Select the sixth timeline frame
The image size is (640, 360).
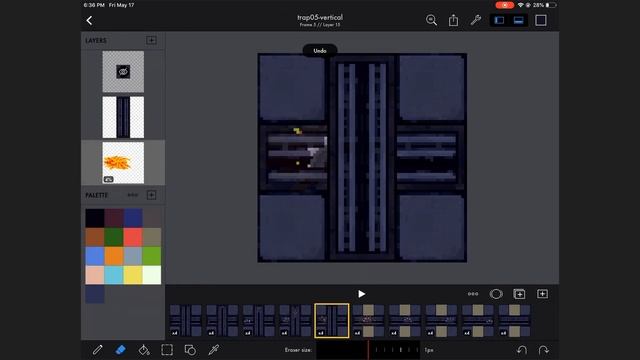[x=368, y=320]
